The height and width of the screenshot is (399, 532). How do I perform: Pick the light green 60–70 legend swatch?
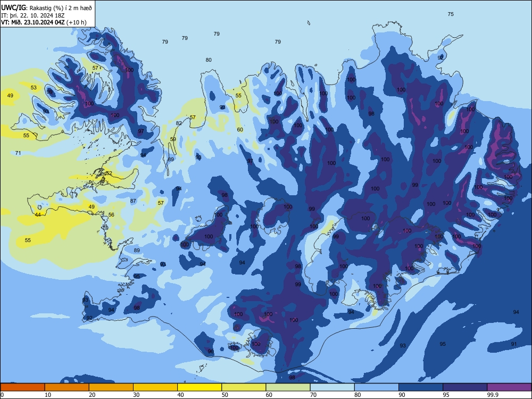tap(288, 387)
